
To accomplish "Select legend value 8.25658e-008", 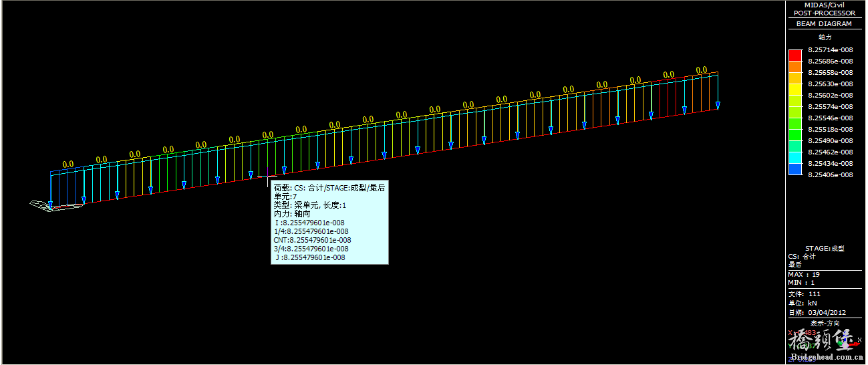I will tap(831, 72).
